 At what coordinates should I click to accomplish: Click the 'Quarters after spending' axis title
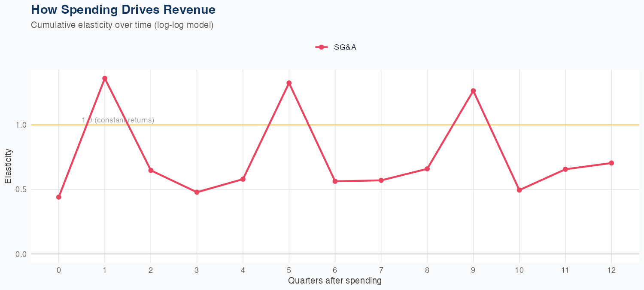[335, 281]
